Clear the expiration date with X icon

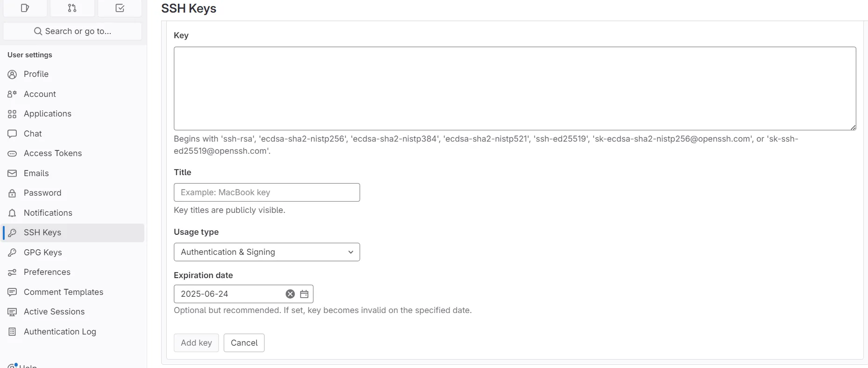pos(290,294)
